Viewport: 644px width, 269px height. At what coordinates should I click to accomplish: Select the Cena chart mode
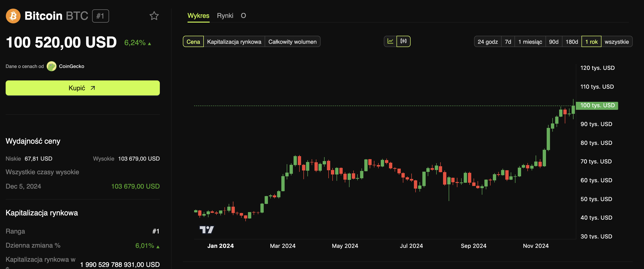(x=193, y=42)
